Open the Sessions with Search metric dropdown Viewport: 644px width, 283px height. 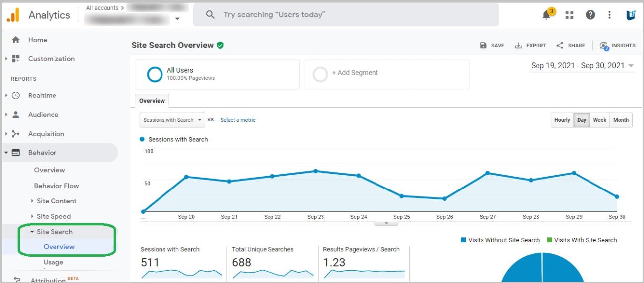pos(172,120)
